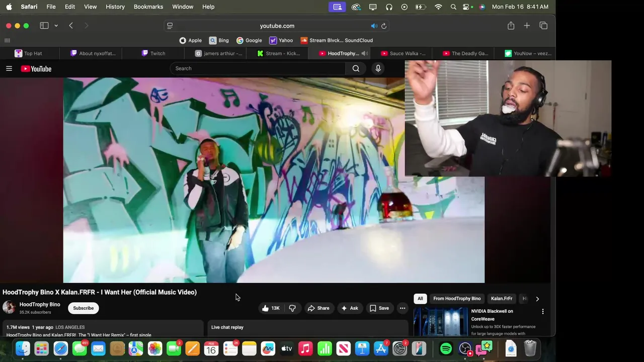Open Freeform in the Dock
Screen dimensions: 644x362
coord(268,348)
